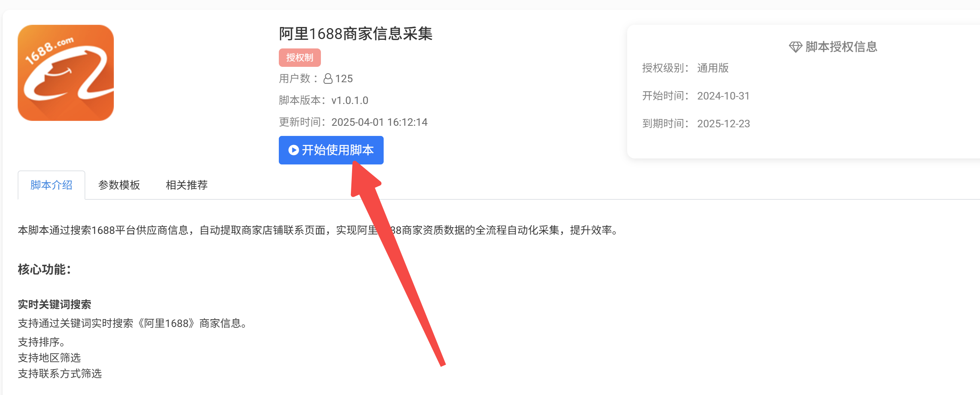
Task: Click the 实时关键词搜索 subheading
Action: 54,305
